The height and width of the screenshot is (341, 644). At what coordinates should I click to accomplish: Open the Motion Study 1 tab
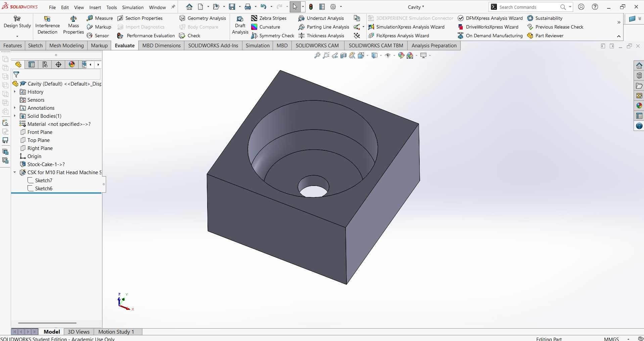click(x=116, y=332)
